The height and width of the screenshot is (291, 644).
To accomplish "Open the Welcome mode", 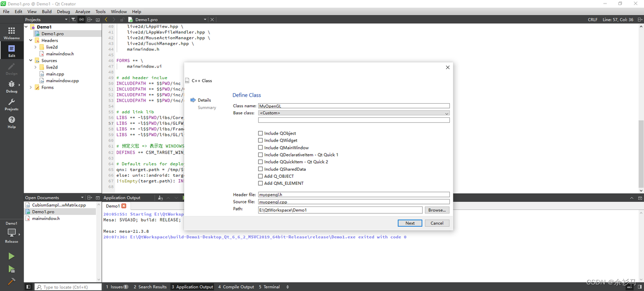I will 12,33.
